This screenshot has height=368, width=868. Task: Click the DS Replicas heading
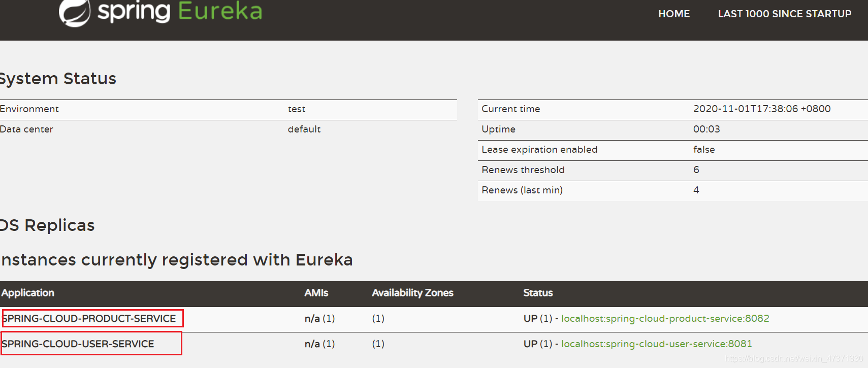tap(47, 225)
